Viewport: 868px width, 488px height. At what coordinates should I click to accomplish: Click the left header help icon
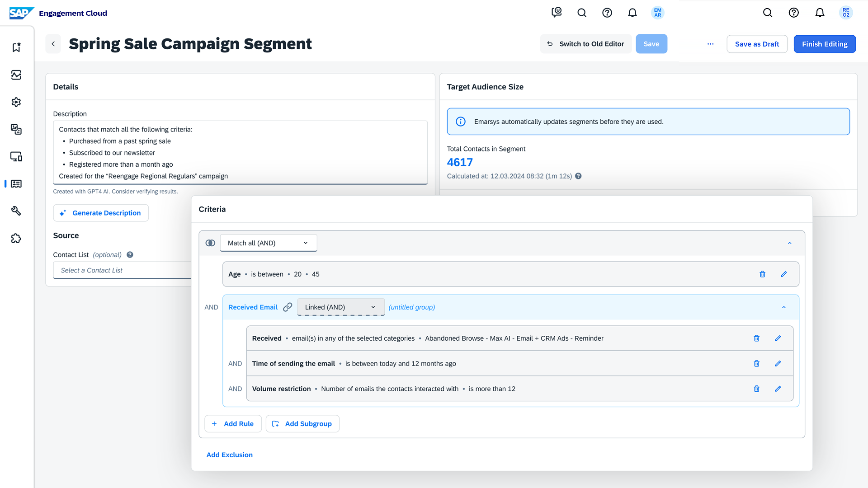tap(607, 13)
